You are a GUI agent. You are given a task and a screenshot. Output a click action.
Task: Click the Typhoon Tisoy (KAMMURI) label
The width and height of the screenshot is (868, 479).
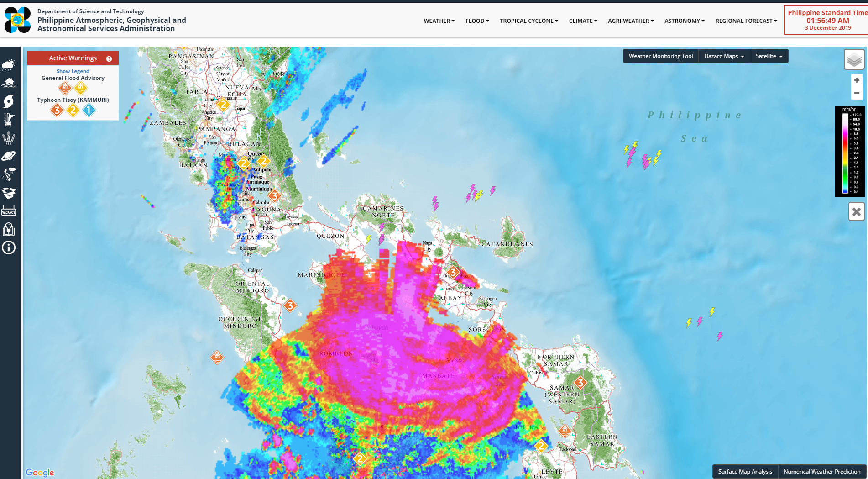point(73,100)
